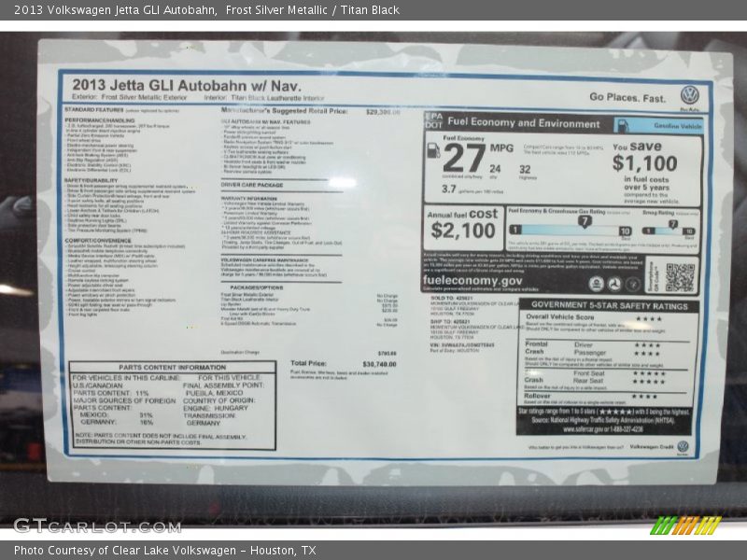Click the You save text
Screen dimensions: 747x560
coord(637,147)
